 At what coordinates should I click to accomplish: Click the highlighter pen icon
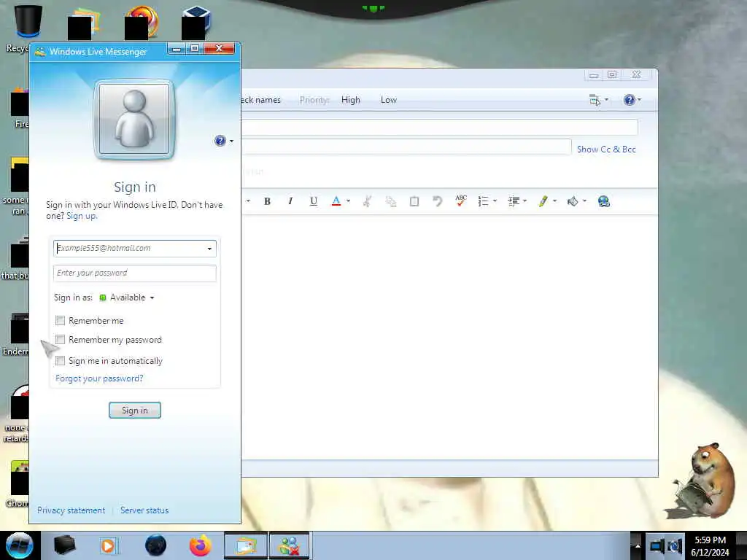tap(543, 201)
